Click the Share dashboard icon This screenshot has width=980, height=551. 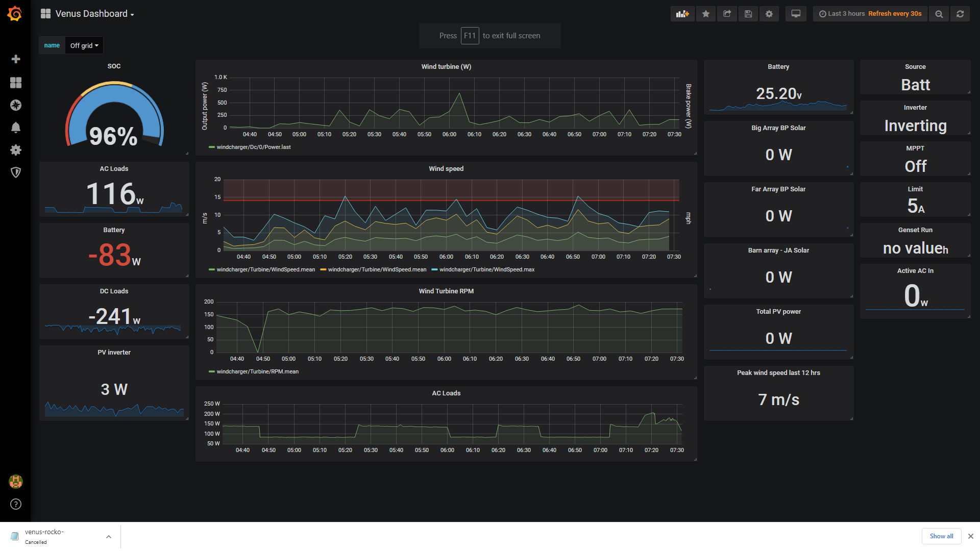click(x=727, y=14)
